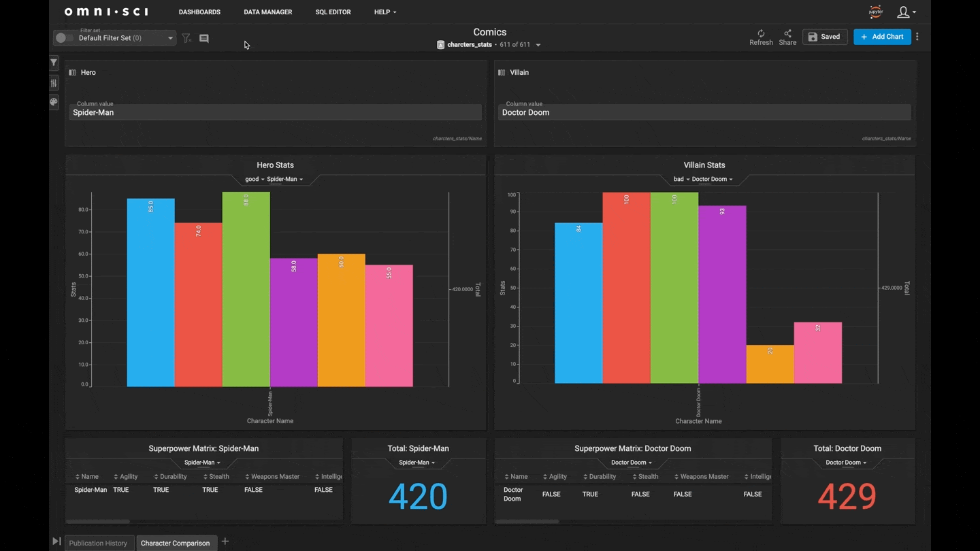Open the parameters sliders sidebar icon

54,82
